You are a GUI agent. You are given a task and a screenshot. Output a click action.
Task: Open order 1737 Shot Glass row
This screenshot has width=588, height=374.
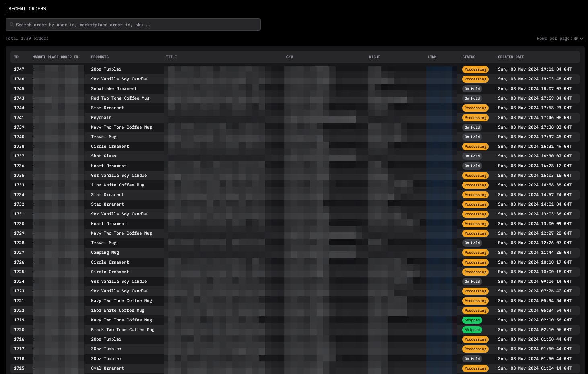pyautogui.click(x=103, y=156)
